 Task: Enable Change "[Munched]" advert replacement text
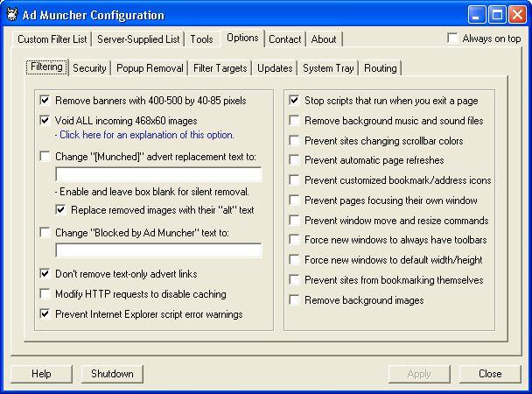[x=45, y=156]
